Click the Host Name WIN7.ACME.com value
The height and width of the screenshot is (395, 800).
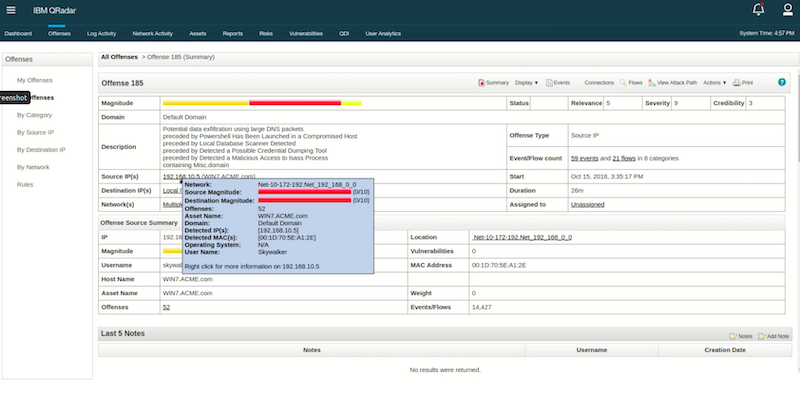188,279
